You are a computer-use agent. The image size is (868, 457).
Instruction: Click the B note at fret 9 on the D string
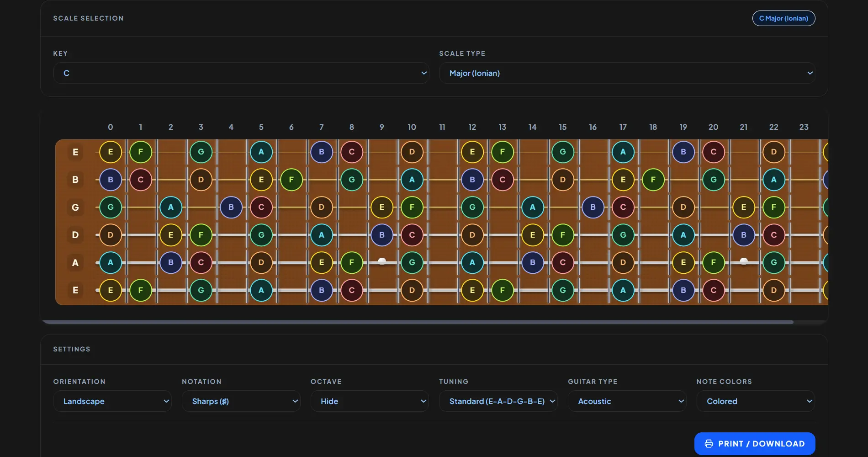pyautogui.click(x=382, y=235)
